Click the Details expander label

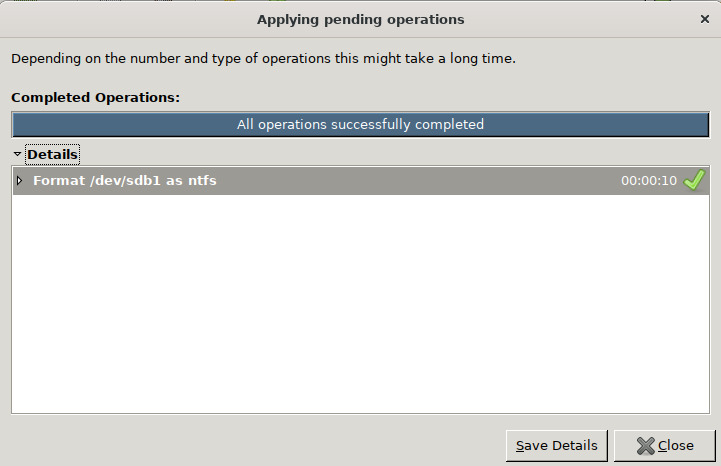pyautogui.click(x=52, y=155)
